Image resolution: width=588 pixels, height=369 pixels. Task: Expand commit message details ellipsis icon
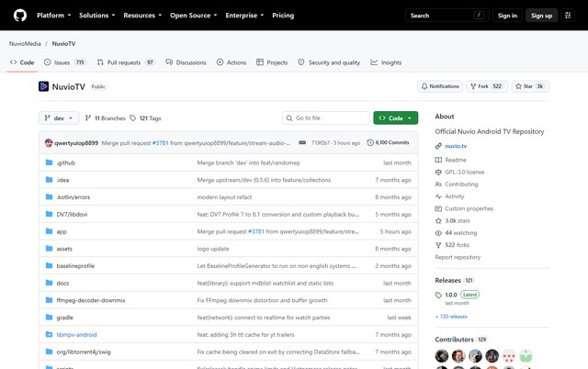[302, 142]
